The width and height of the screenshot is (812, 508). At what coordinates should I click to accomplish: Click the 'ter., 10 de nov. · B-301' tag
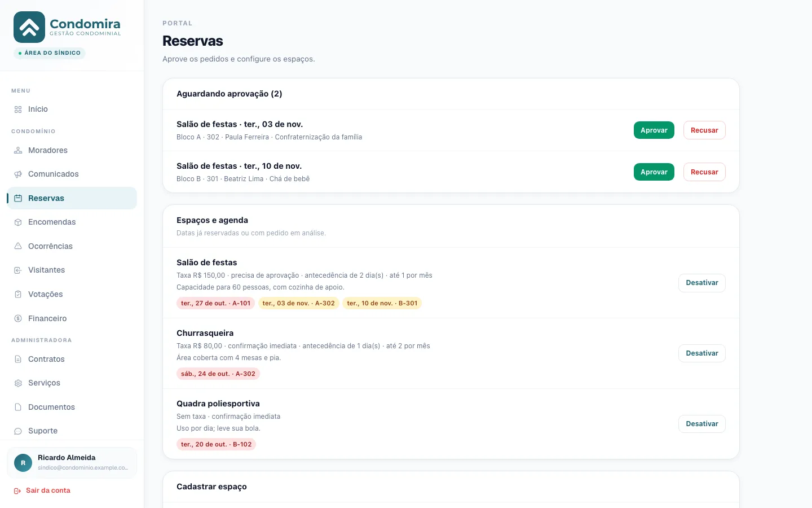click(x=382, y=303)
